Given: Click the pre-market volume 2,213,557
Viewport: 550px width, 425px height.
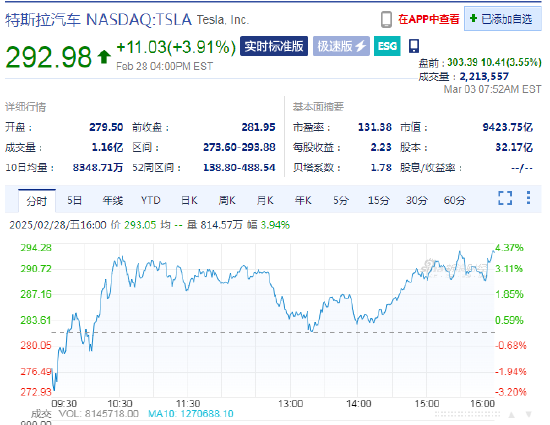Looking at the screenshot, I should pos(484,76).
